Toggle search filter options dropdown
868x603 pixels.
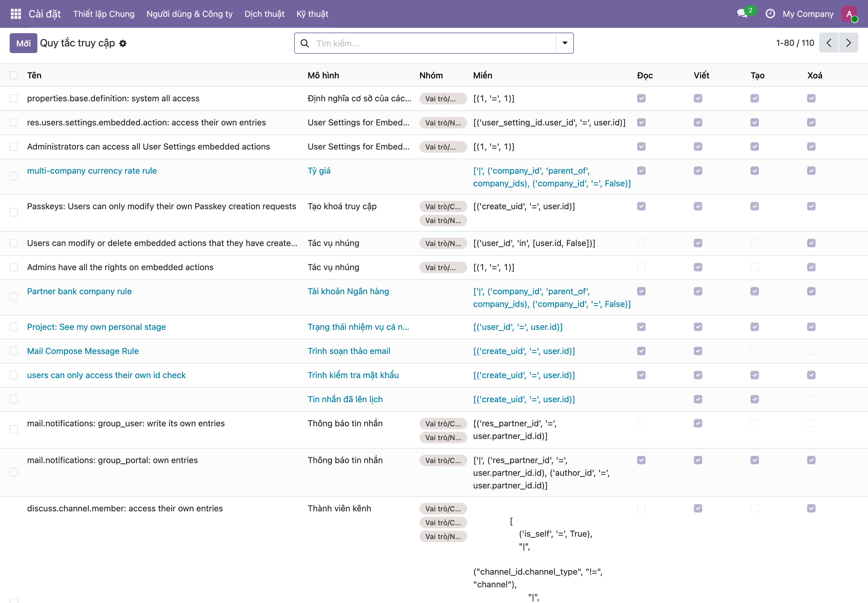[x=565, y=43]
